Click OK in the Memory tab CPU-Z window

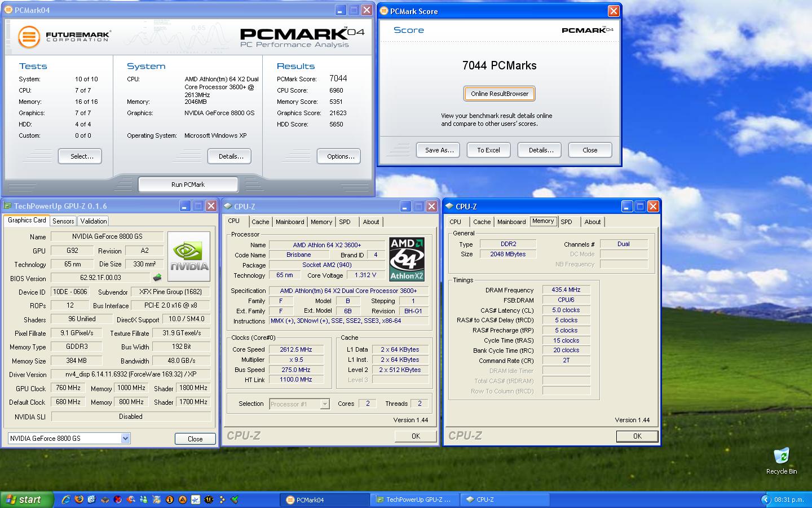tap(637, 436)
